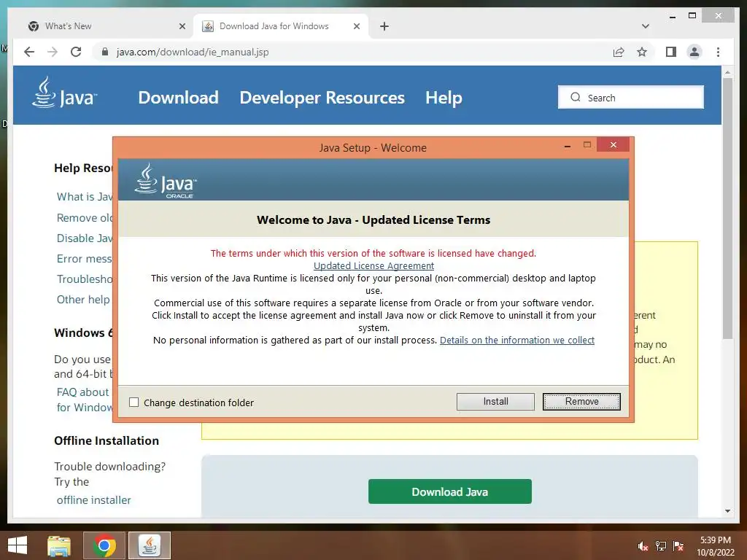Open the Troubleshoot sidebar link
The height and width of the screenshot is (560, 747).
pos(85,279)
